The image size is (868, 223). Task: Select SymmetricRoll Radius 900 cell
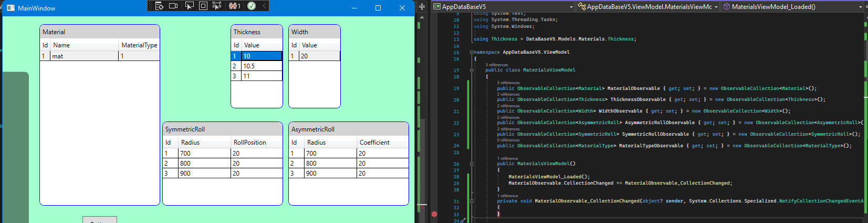pyautogui.click(x=205, y=173)
